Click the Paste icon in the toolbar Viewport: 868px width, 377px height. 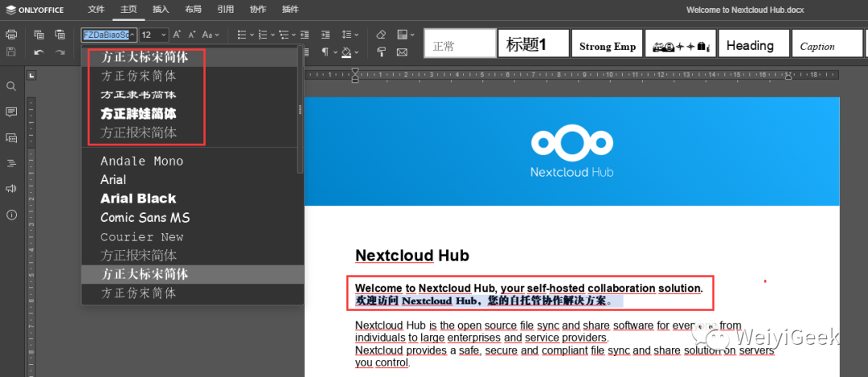click(59, 35)
